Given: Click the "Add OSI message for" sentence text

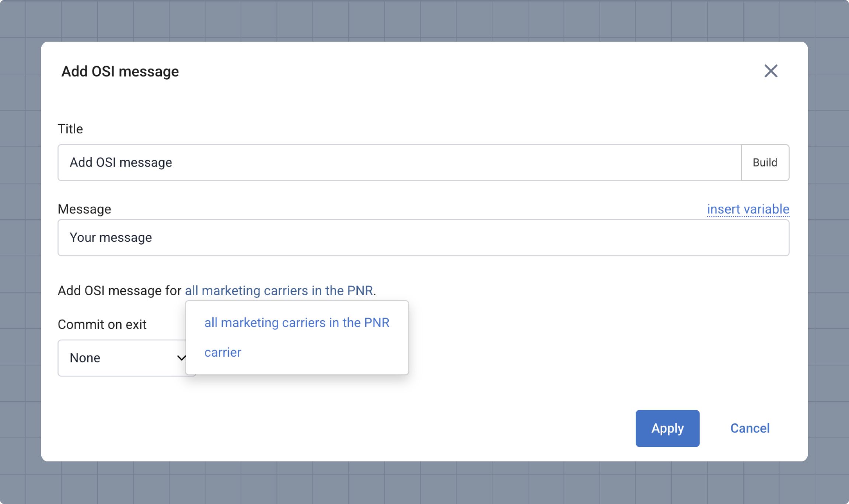Looking at the screenshot, I should (x=119, y=291).
